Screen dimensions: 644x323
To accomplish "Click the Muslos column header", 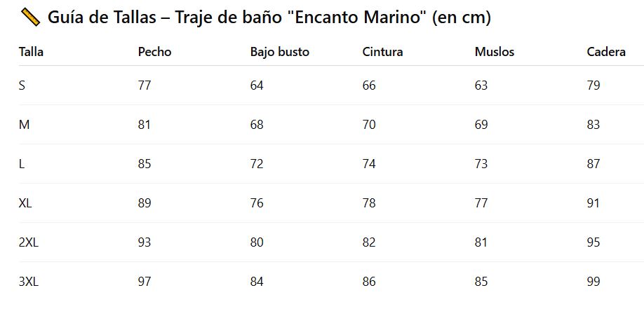I will (x=494, y=52).
